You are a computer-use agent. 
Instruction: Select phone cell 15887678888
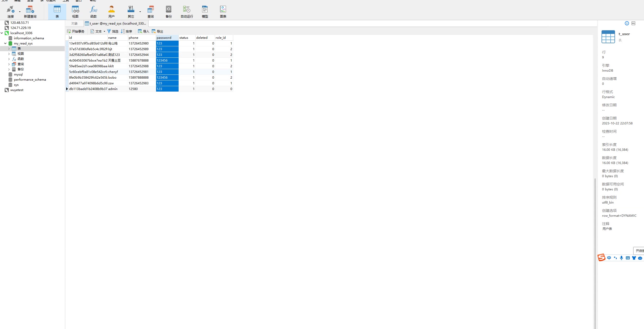[x=142, y=61]
